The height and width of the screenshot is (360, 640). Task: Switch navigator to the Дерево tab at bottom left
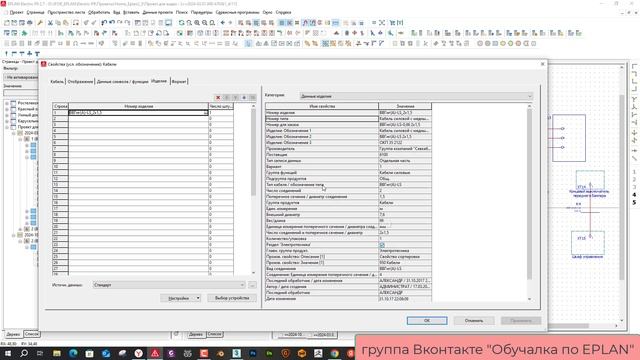click(13, 334)
